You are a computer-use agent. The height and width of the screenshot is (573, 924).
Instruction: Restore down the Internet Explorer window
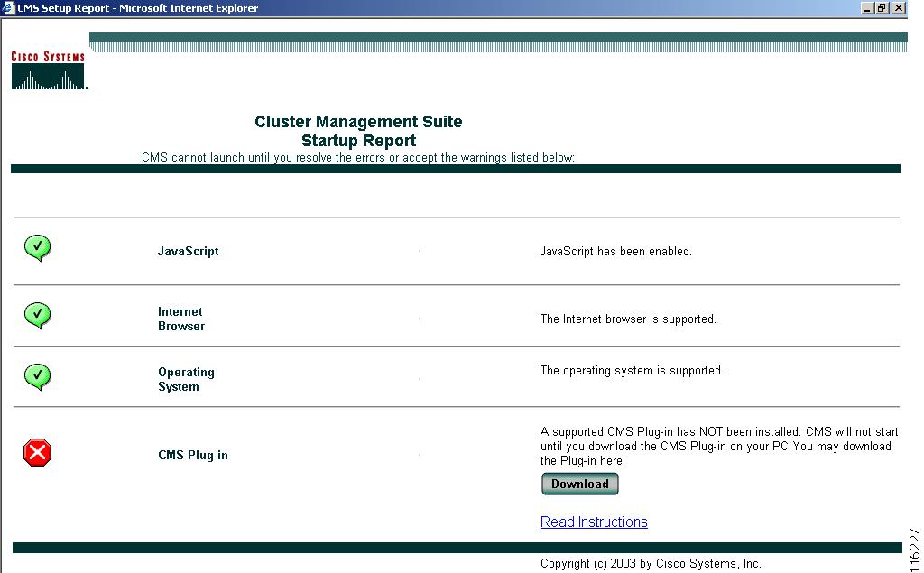[x=882, y=7]
